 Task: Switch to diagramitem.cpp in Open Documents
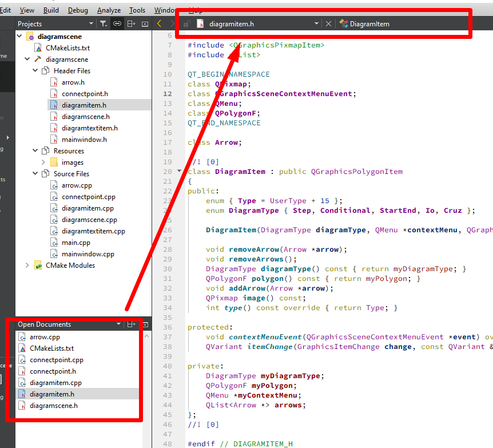(x=55, y=383)
